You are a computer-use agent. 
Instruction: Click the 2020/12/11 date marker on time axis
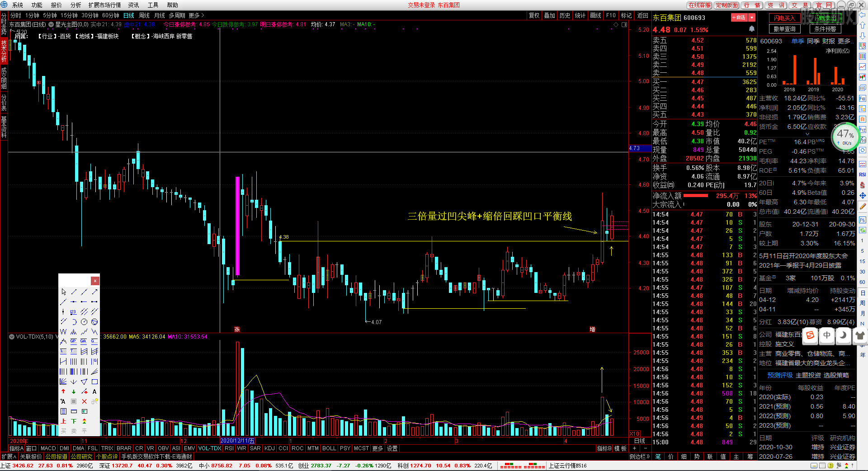[x=237, y=441]
